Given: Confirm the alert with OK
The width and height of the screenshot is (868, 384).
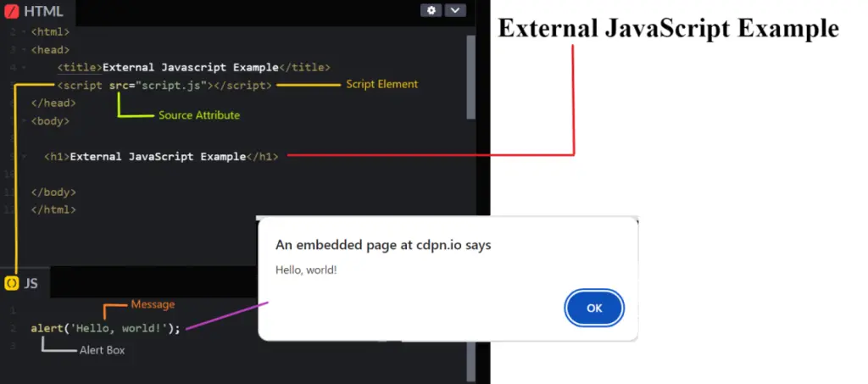Looking at the screenshot, I should click(594, 309).
